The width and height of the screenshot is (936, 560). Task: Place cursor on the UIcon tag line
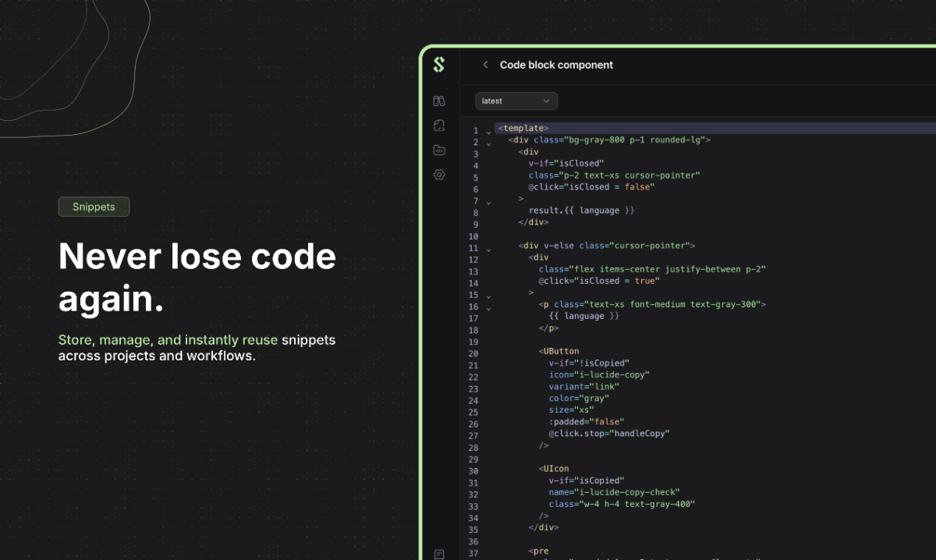(555, 469)
